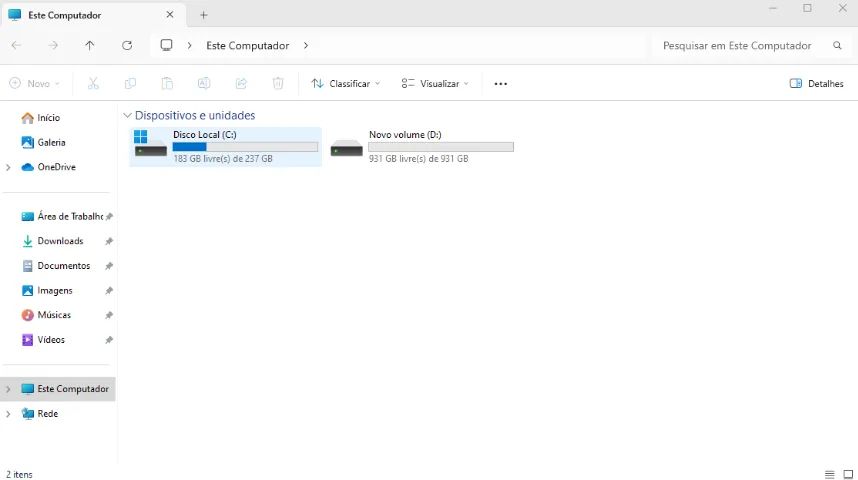
Task: Select the Disco Local (C:) drive
Action: tap(225, 147)
